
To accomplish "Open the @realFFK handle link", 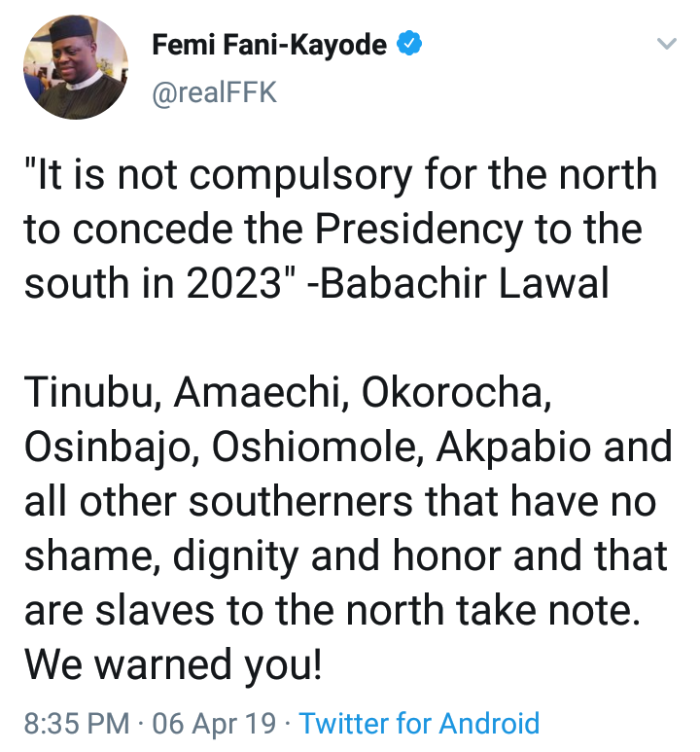I will point(215,93).
